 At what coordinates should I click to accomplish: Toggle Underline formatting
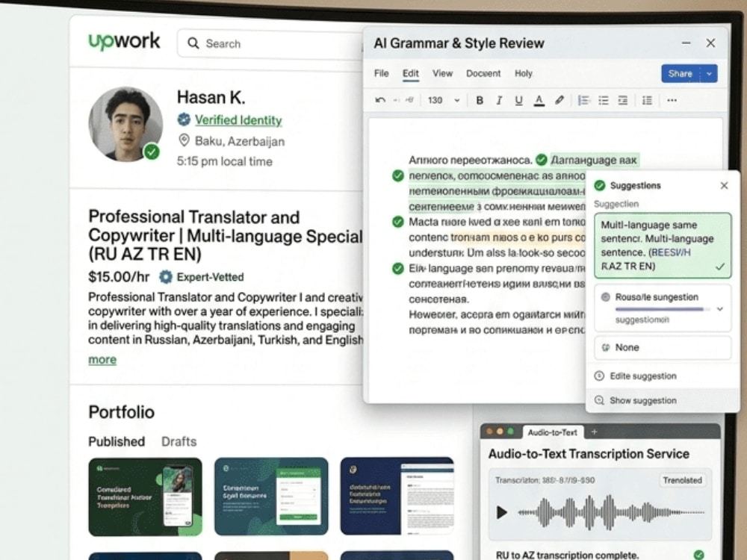[x=518, y=100]
